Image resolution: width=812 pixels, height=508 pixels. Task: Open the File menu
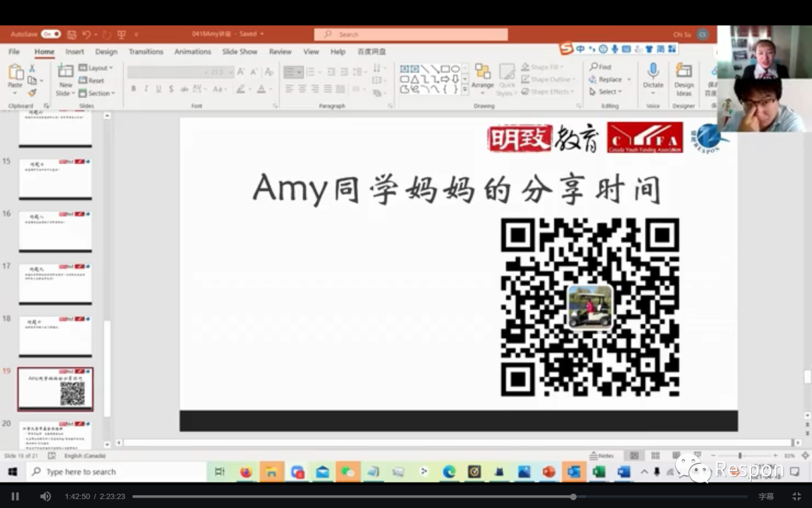[x=14, y=51]
